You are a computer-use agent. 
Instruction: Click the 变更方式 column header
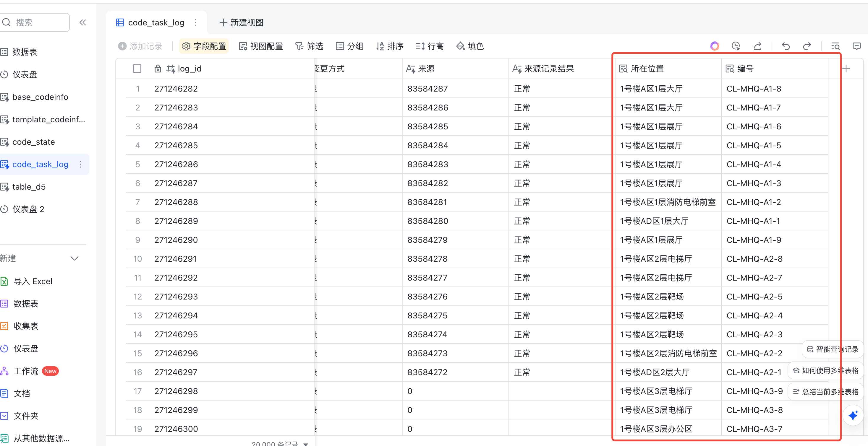pyautogui.click(x=359, y=69)
